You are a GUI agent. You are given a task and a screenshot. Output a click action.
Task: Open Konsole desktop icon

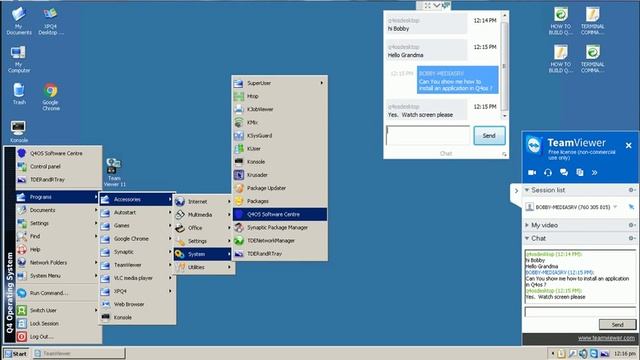(x=19, y=131)
